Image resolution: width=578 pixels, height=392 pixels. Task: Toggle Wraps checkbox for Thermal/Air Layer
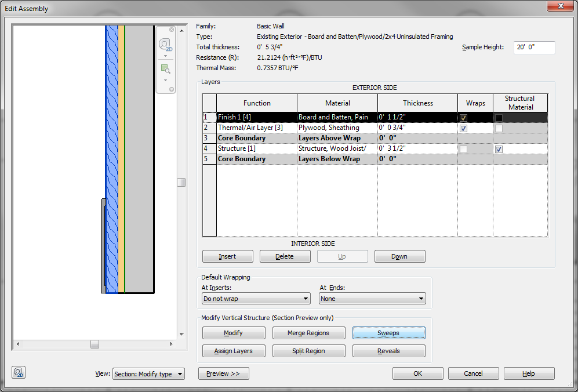(x=463, y=128)
